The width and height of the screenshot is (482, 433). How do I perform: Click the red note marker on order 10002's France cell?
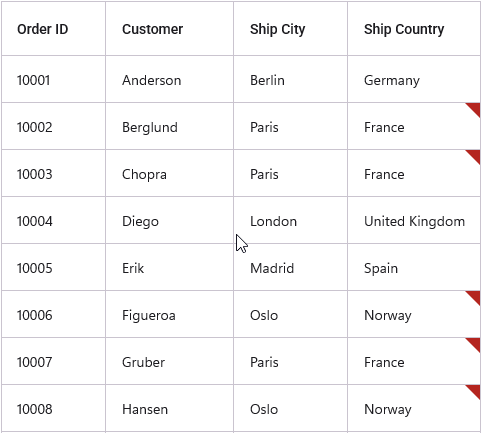pyautogui.click(x=475, y=108)
